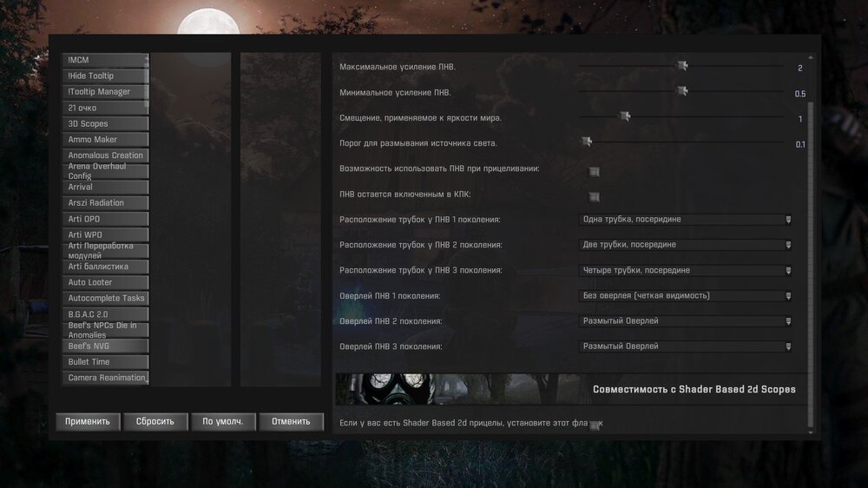Open Beef's NPCs Die in Anomalies entry
Image resolution: width=868 pixels, height=488 pixels.
[105, 330]
